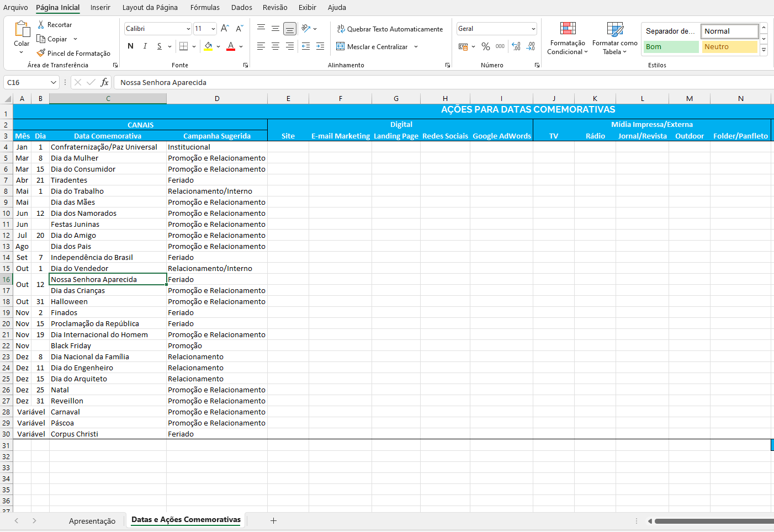Click Formatar como Tabela icon

tap(614, 29)
